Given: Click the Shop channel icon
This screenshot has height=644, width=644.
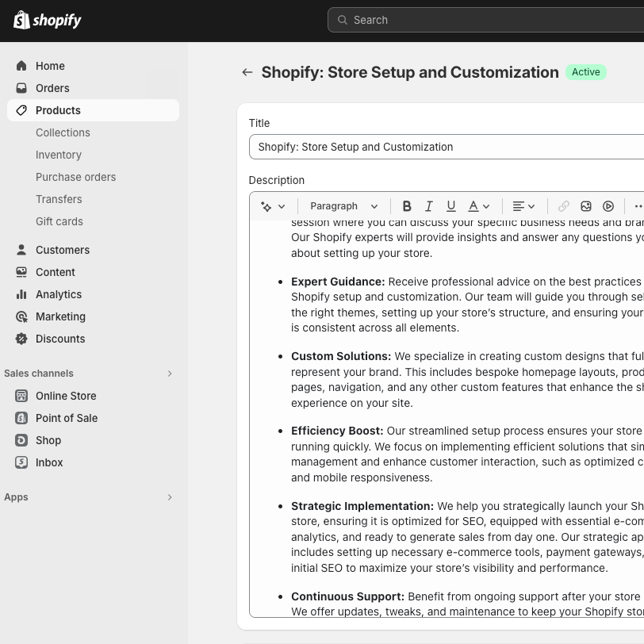Looking at the screenshot, I should click(x=21, y=440).
